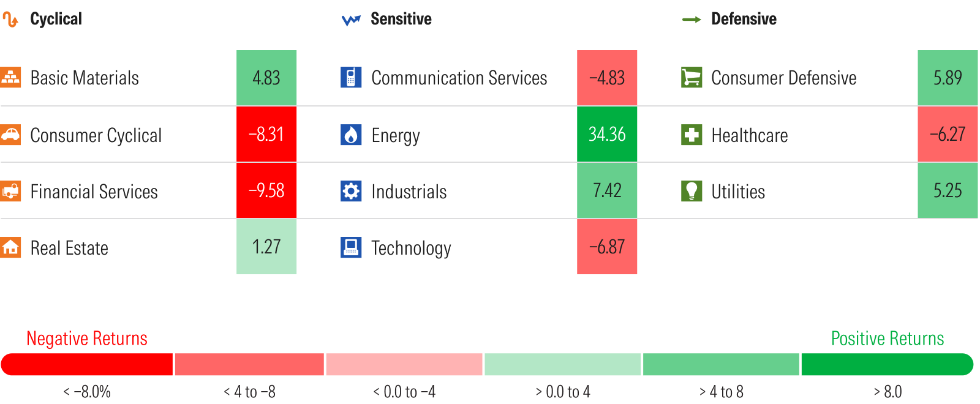Select the Defensive category heading
980x404 pixels.
744,19
